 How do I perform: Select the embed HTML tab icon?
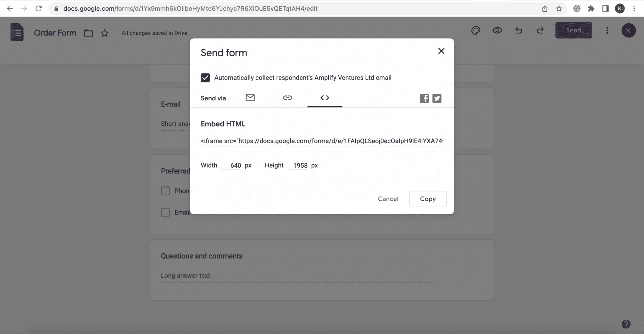coord(325,98)
